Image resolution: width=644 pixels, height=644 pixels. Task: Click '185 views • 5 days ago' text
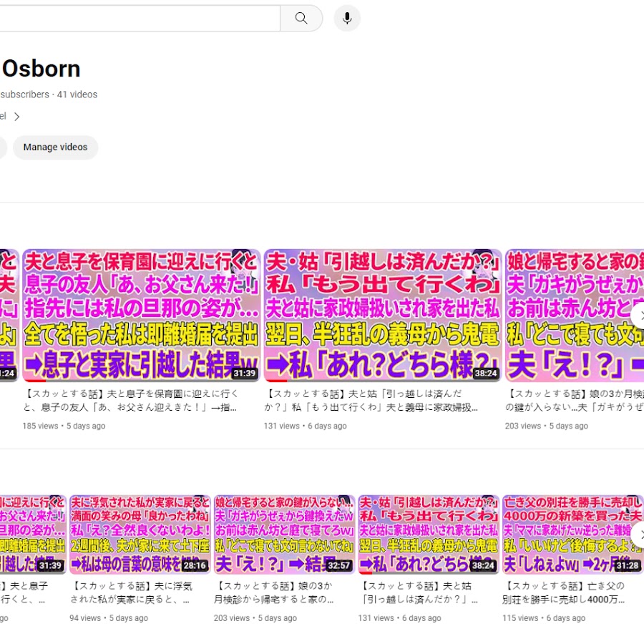(64, 426)
